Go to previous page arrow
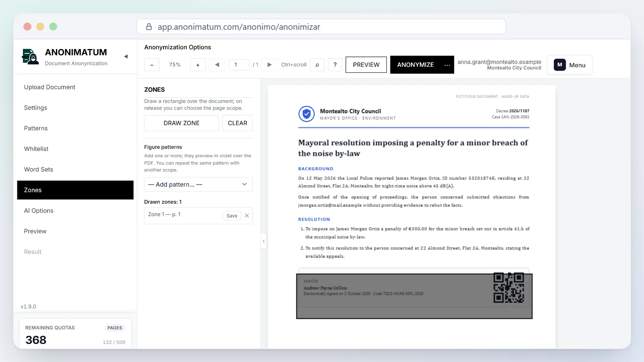 tap(217, 65)
